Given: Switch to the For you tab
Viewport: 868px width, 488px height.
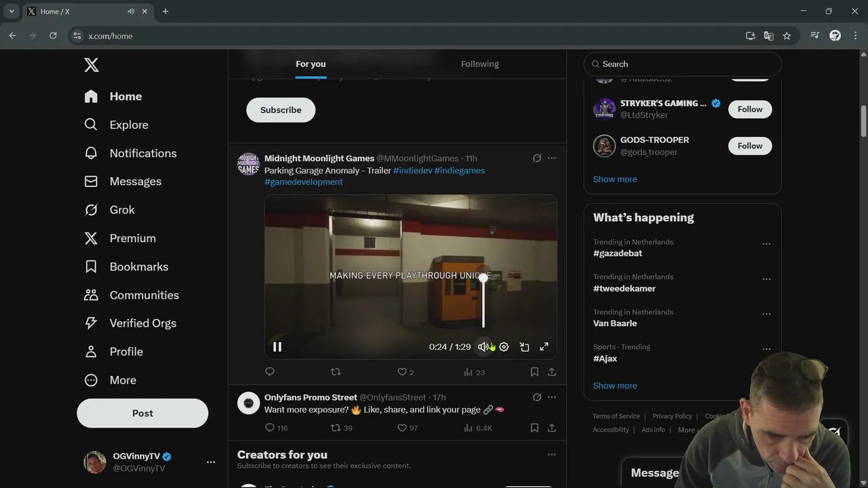Looking at the screenshot, I should (311, 64).
